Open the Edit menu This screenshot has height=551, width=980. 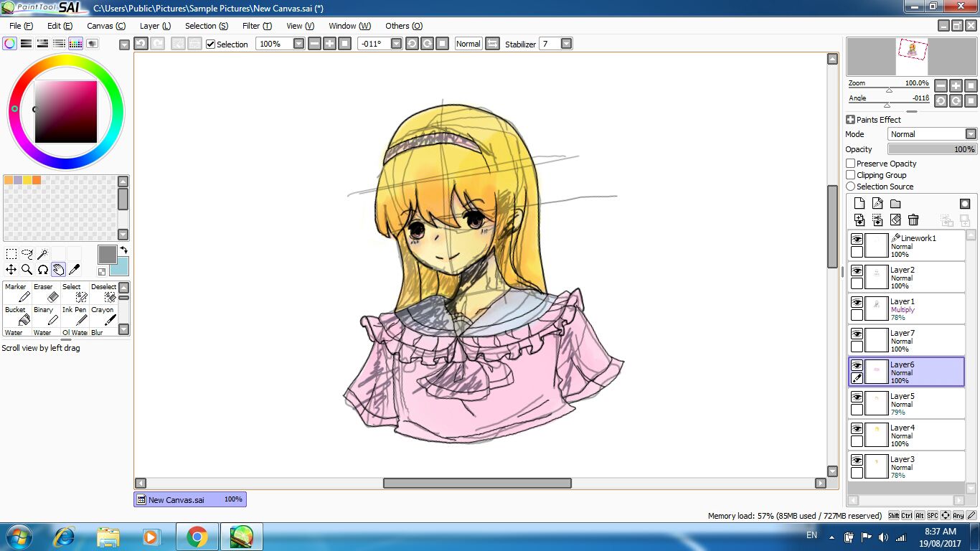[x=60, y=26]
